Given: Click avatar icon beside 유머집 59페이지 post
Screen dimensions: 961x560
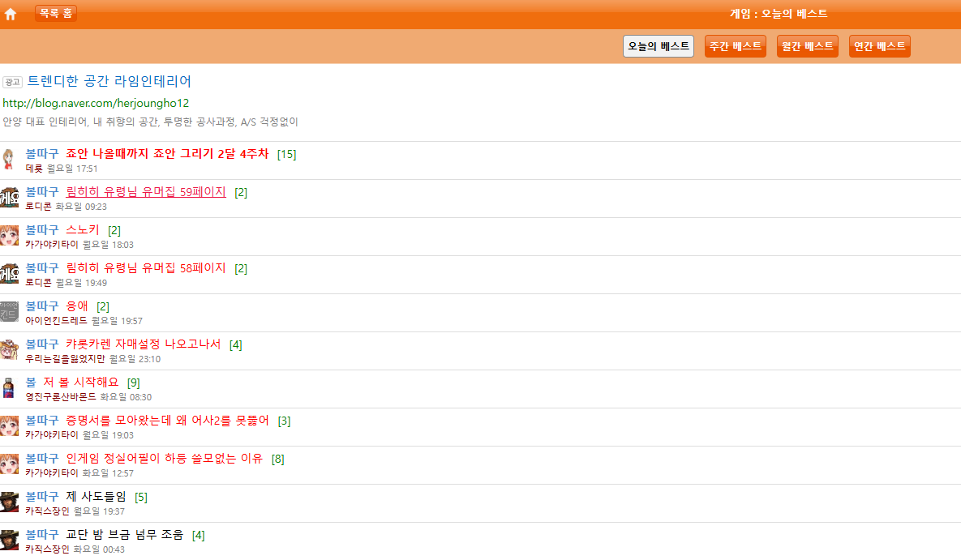Looking at the screenshot, I should click(9, 197).
